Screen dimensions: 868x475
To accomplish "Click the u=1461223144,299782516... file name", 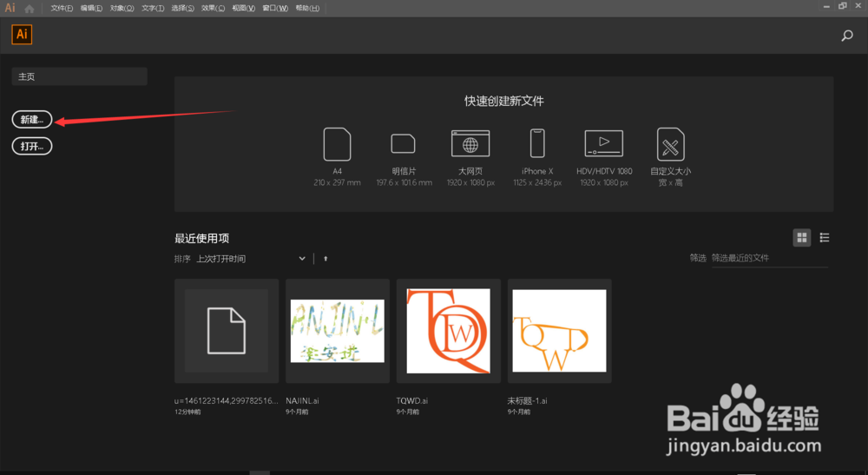I will (x=227, y=401).
